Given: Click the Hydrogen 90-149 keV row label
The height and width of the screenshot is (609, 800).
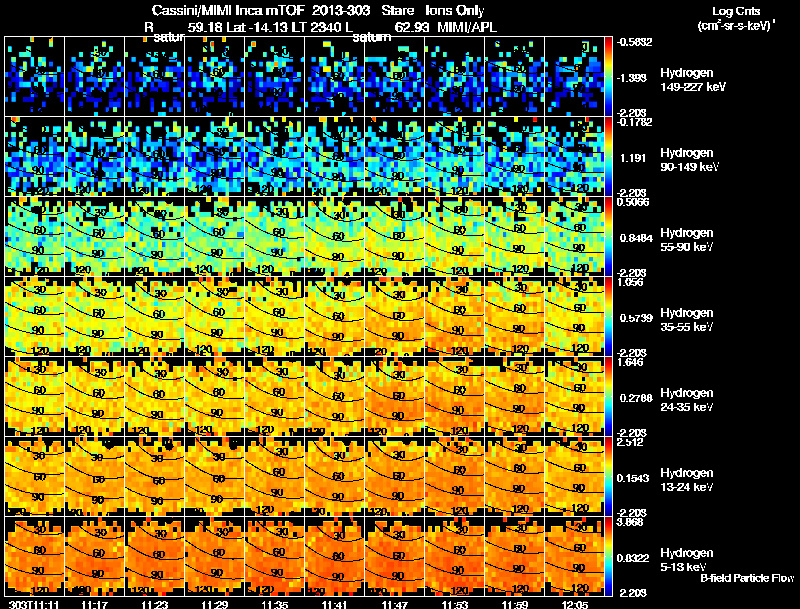Looking at the screenshot, I should pos(689,160).
